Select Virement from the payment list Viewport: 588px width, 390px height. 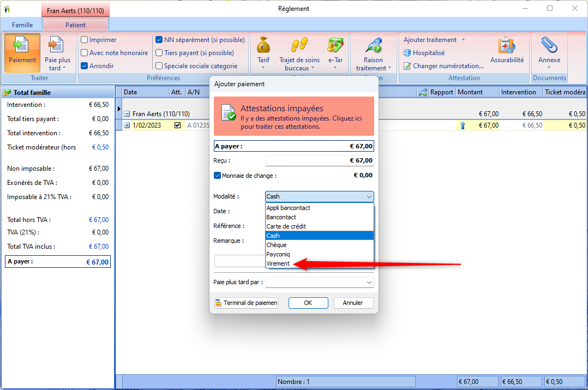pyautogui.click(x=278, y=264)
